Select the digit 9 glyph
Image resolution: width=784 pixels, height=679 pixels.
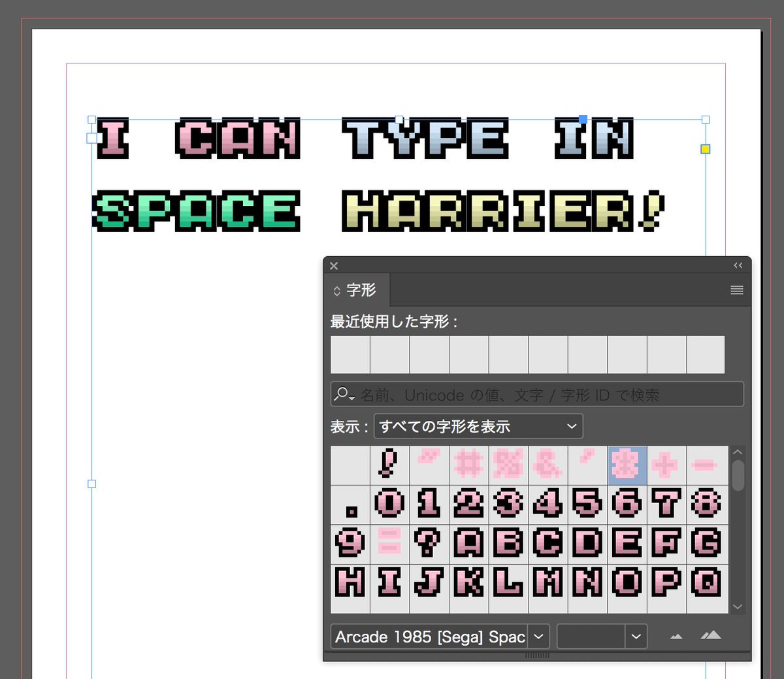click(x=350, y=544)
